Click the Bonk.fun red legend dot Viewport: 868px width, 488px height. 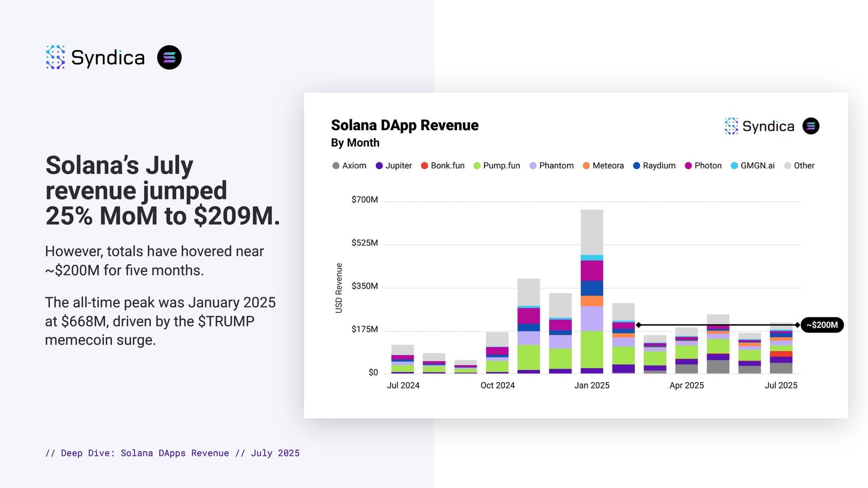pyautogui.click(x=424, y=166)
